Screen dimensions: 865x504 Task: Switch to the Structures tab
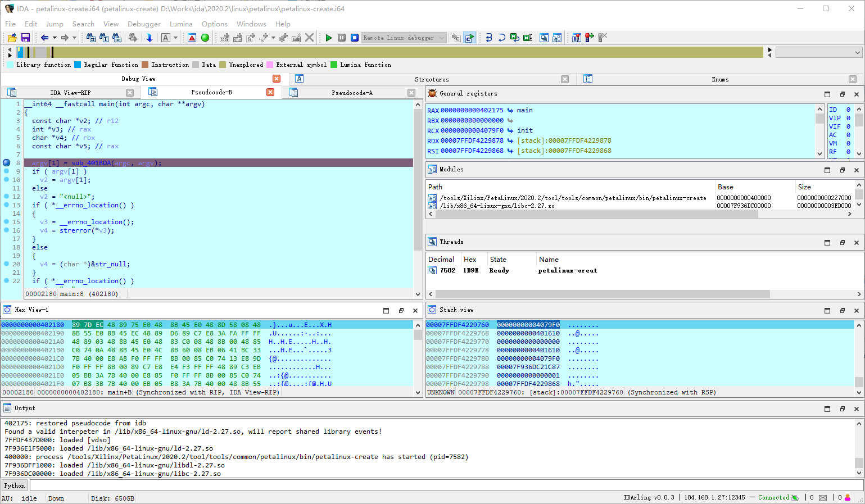[x=432, y=79]
